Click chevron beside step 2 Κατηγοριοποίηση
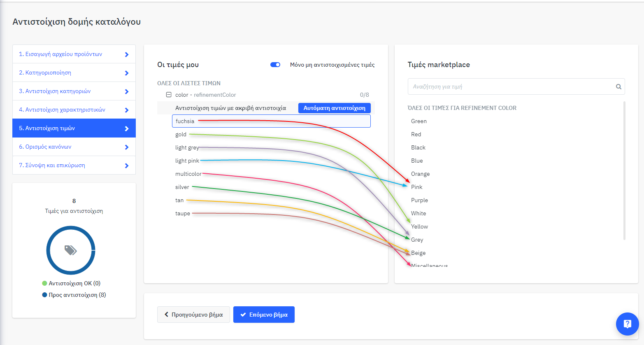 (127, 73)
